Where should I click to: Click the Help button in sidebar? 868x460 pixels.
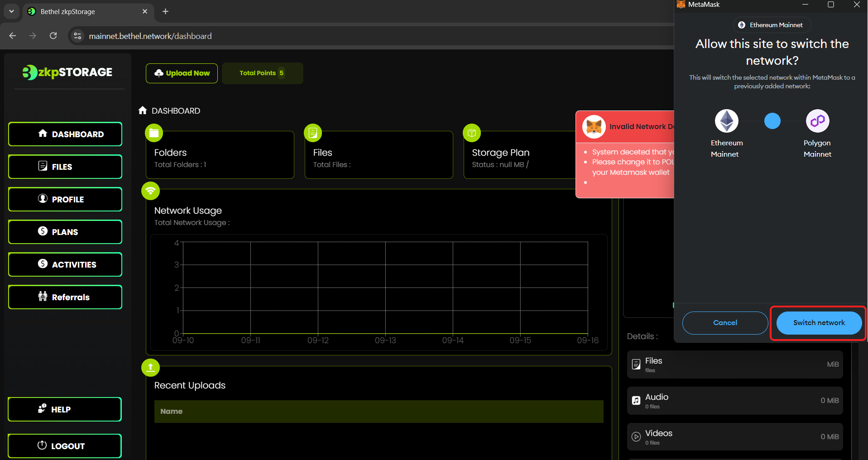(65, 409)
